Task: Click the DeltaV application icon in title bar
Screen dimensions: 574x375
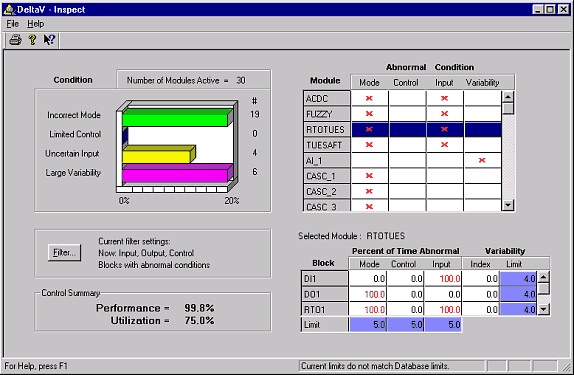Action: coord(9,10)
